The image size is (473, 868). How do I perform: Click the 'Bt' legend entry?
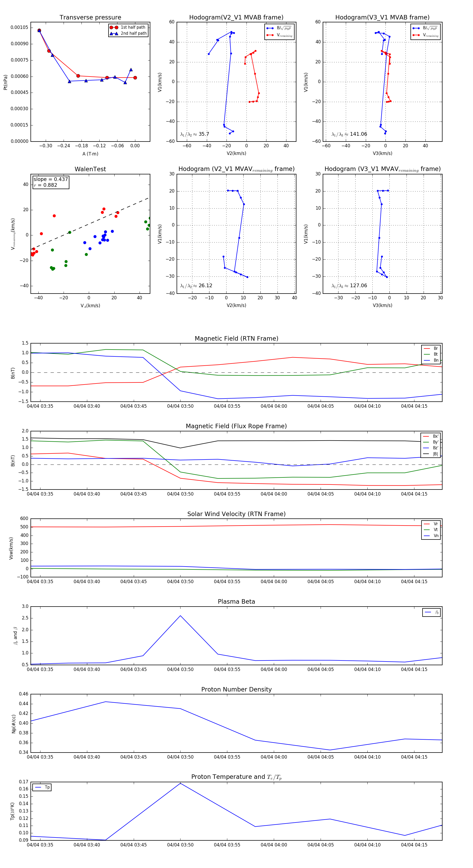click(x=431, y=354)
